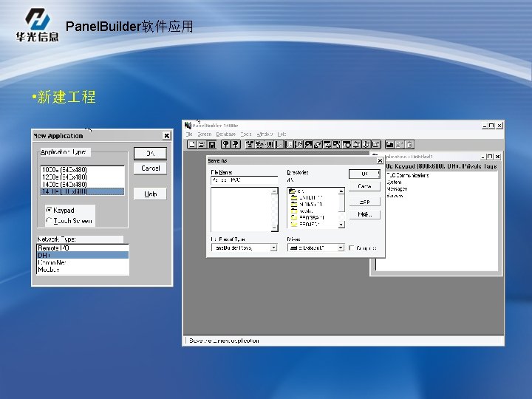Click the Open application toolbar icon
Viewport: 532px width, 399px height.
click(x=202, y=145)
